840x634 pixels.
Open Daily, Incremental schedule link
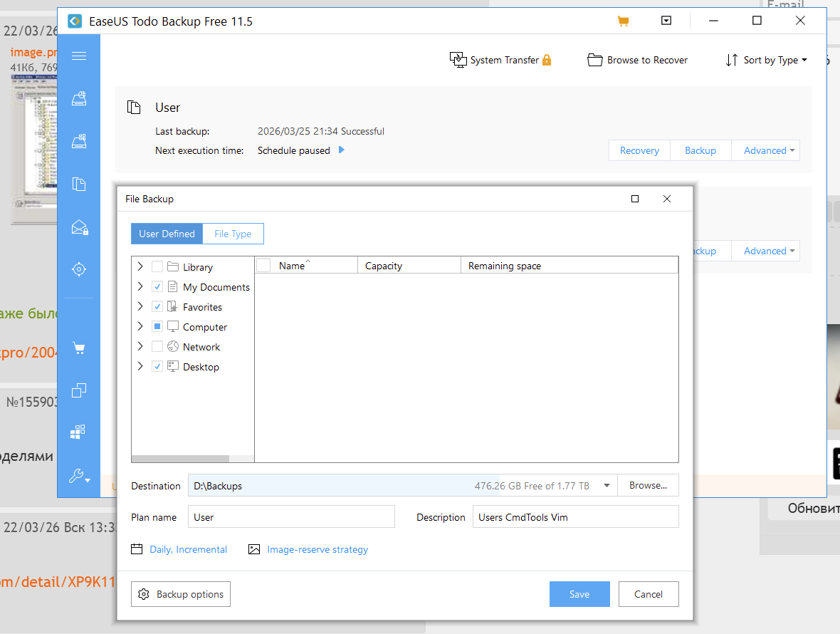coord(188,549)
